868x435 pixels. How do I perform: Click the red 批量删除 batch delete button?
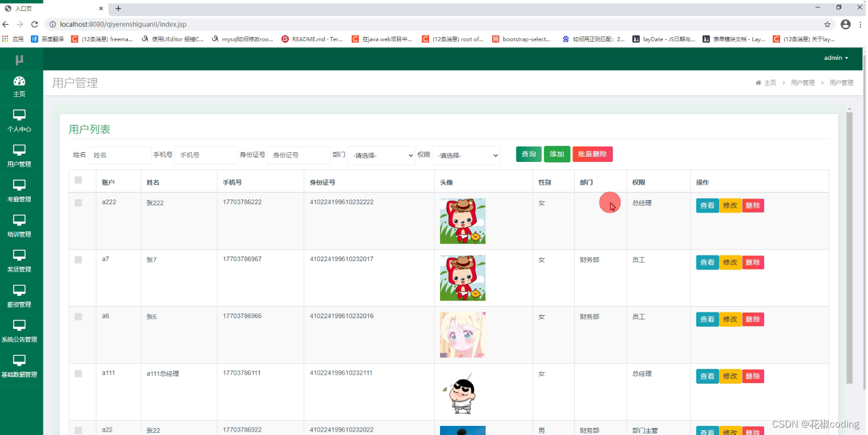(592, 154)
